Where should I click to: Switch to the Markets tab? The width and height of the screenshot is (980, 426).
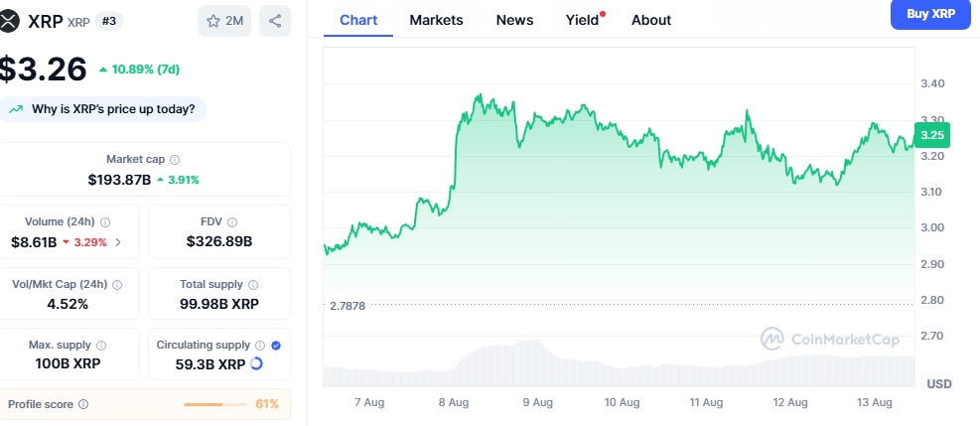(x=436, y=20)
